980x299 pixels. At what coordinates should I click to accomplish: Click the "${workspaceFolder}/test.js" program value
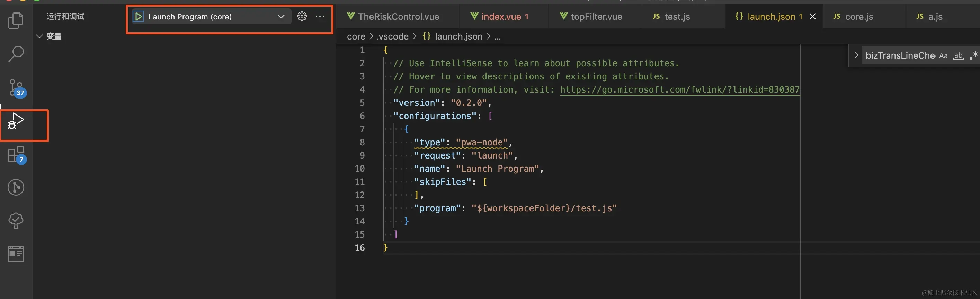[544, 208]
